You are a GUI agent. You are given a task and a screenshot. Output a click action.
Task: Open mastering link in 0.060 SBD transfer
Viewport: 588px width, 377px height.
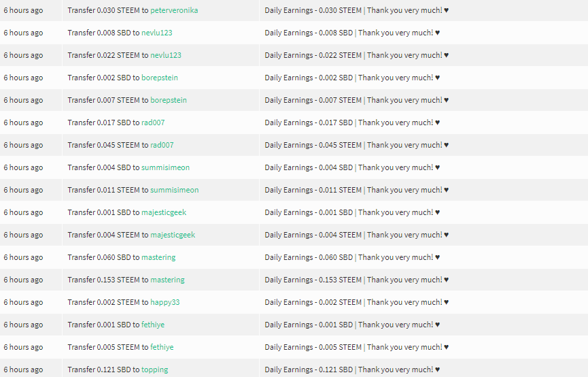click(158, 258)
